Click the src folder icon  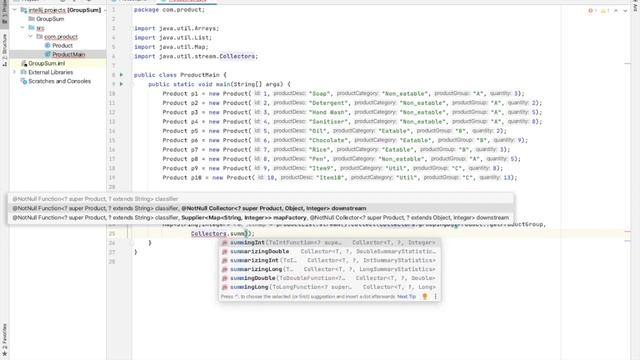pyautogui.click(x=31, y=28)
